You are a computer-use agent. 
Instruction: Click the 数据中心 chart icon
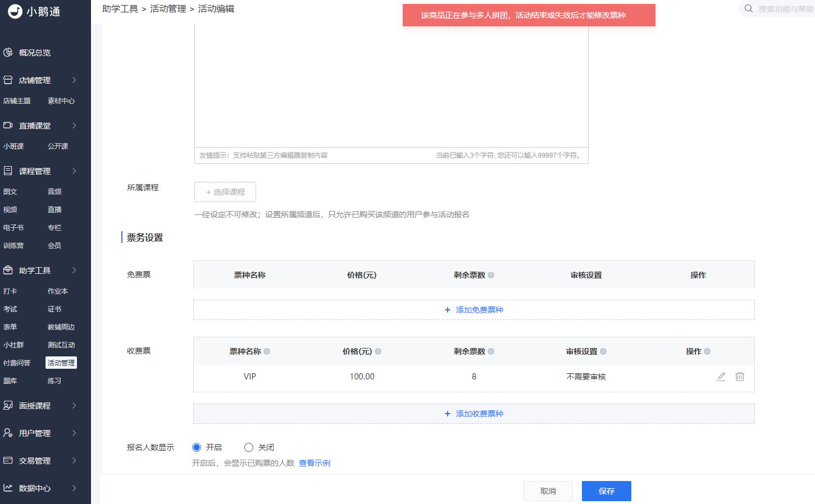[x=8, y=488]
